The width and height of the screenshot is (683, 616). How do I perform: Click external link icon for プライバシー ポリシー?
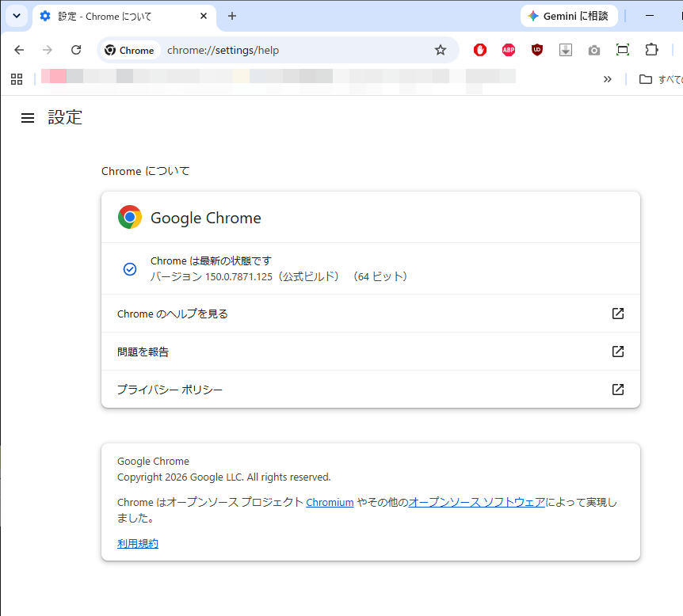(618, 390)
